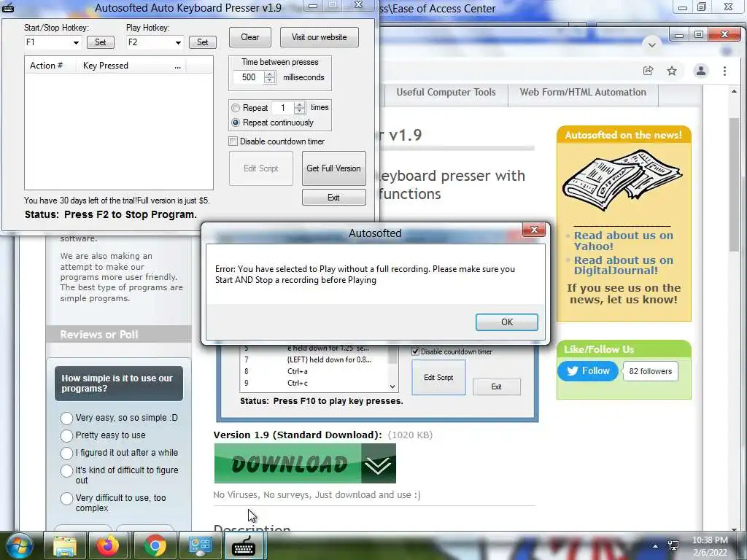Click the newspaper image
The width and height of the screenshot is (747, 560).
point(622,180)
